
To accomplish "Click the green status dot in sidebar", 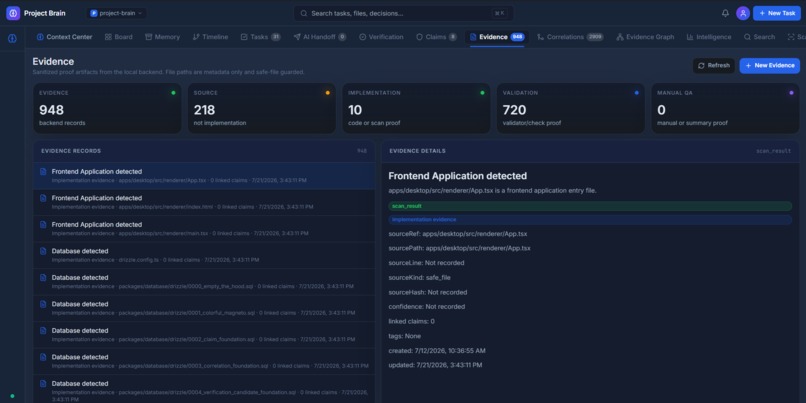I will point(12,396).
